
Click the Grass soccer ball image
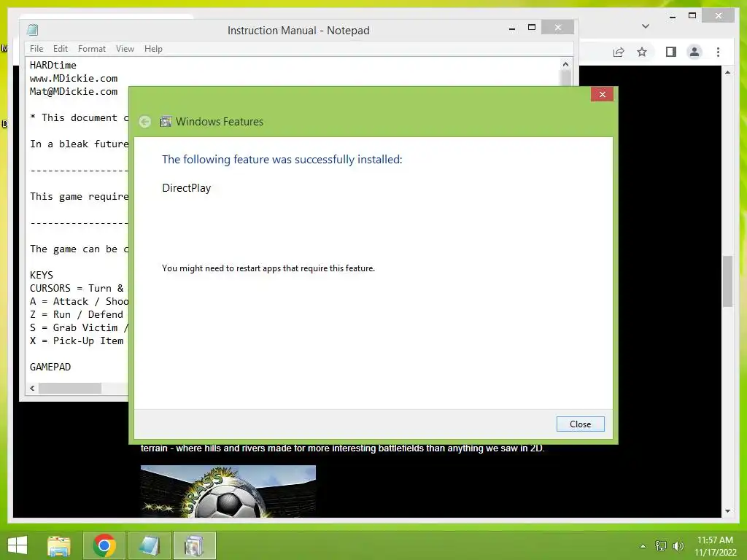[228, 491]
